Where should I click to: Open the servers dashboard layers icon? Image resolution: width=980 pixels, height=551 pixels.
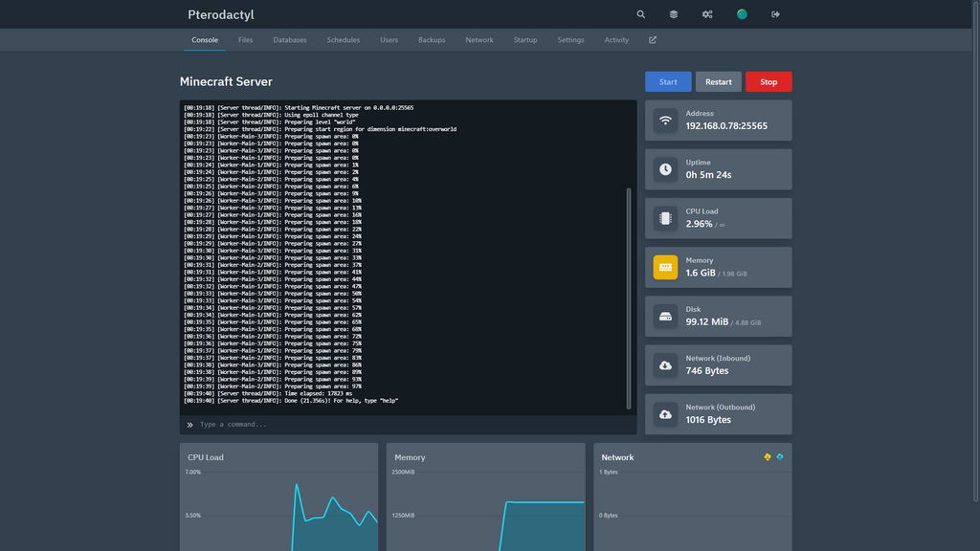click(674, 14)
